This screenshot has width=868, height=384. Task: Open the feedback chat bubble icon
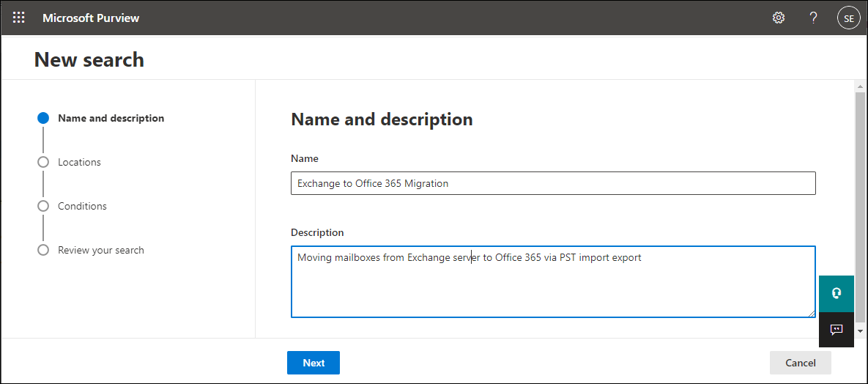pyautogui.click(x=837, y=330)
